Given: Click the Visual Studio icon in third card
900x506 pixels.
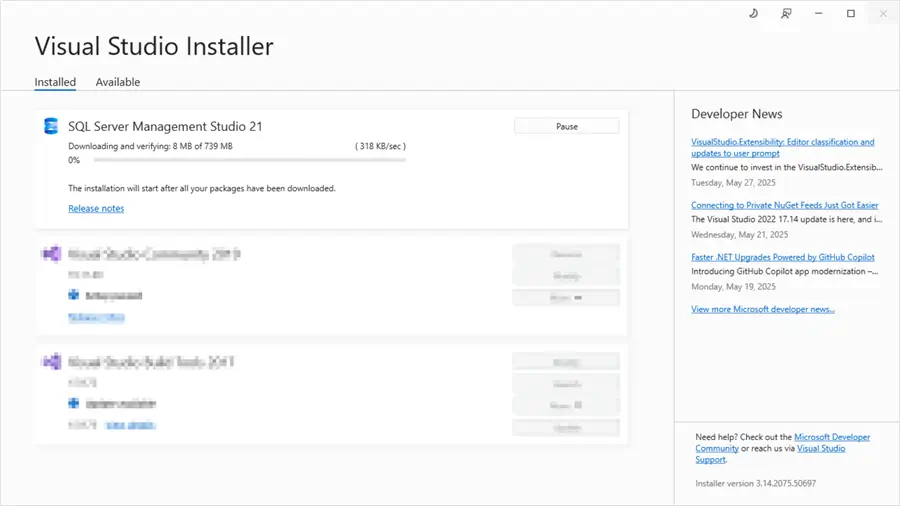Looking at the screenshot, I should tap(51, 361).
